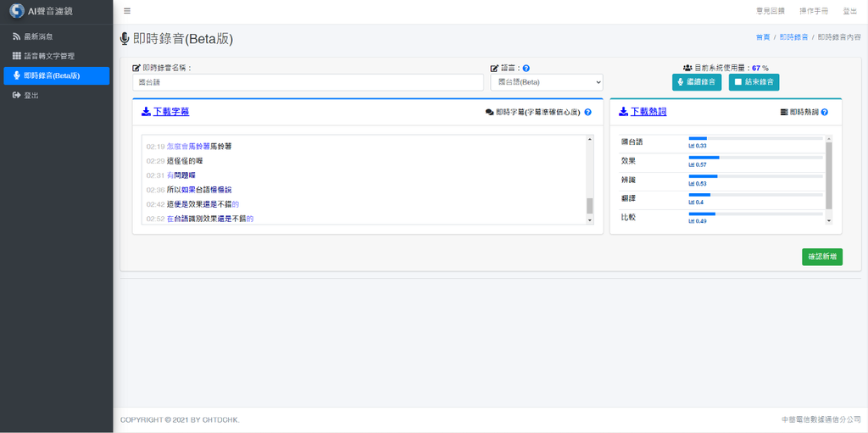The image size is (868, 433).
Task: Click the 下載字幕 link
Action: click(170, 111)
